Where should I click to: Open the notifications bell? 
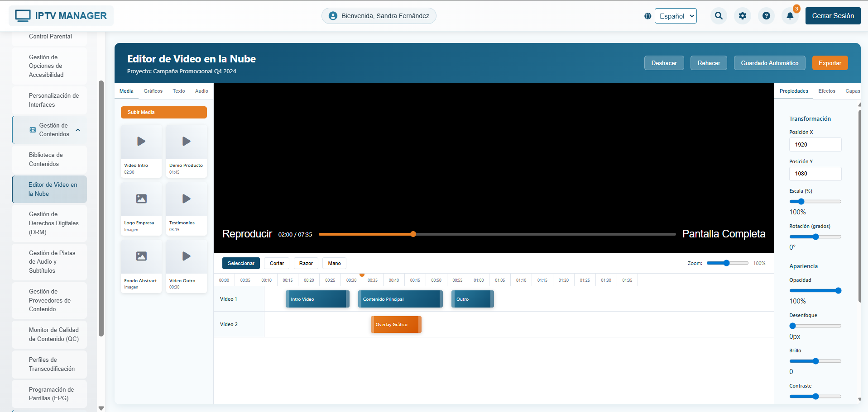point(791,15)
